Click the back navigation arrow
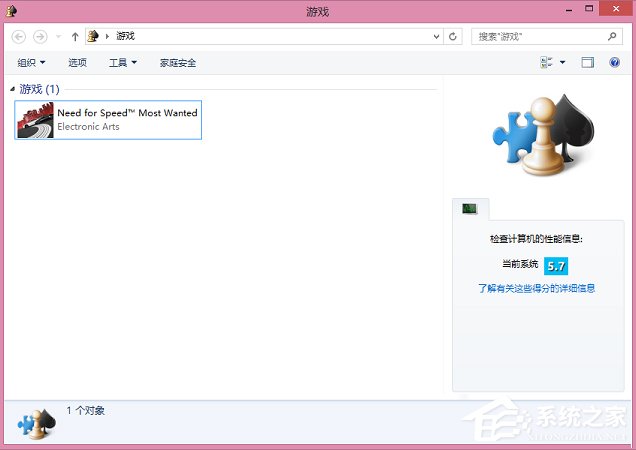 (x=19, y=37)
